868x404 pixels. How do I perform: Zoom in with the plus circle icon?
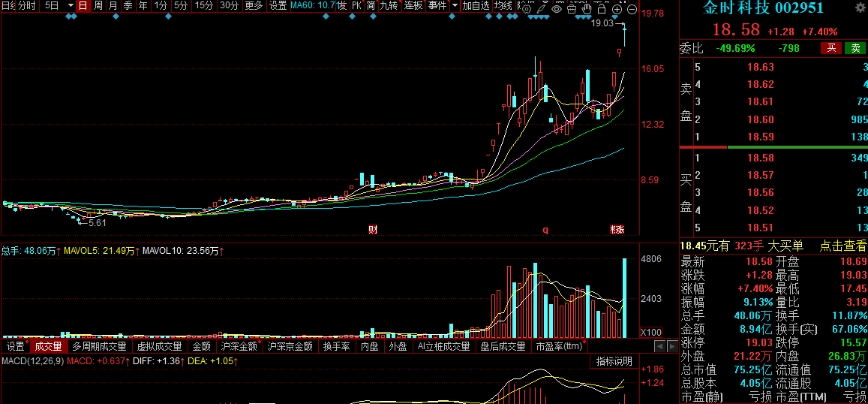pos(617,9)
